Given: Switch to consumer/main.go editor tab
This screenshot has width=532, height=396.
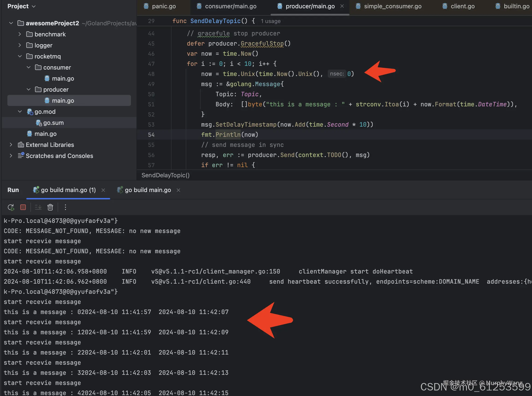Looking at the screenshot, I should pyautogui.click(x=230, y=6).
